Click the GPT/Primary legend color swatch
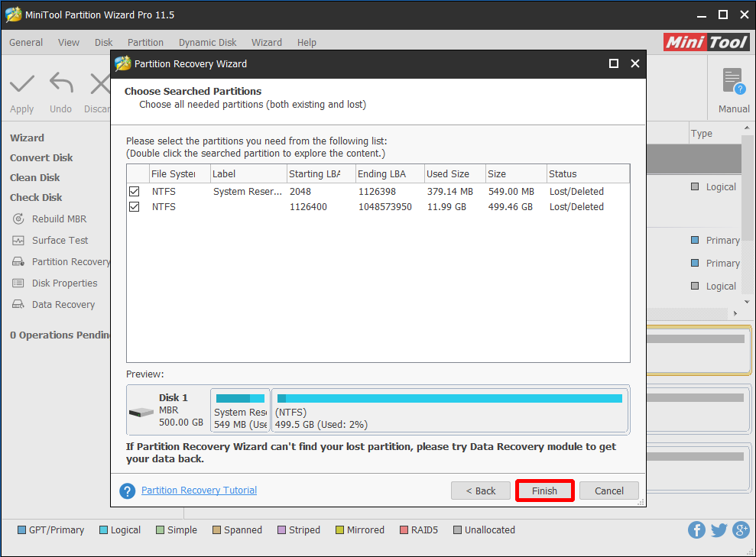This screenshot has width=756, height=557. pos(21,530)
